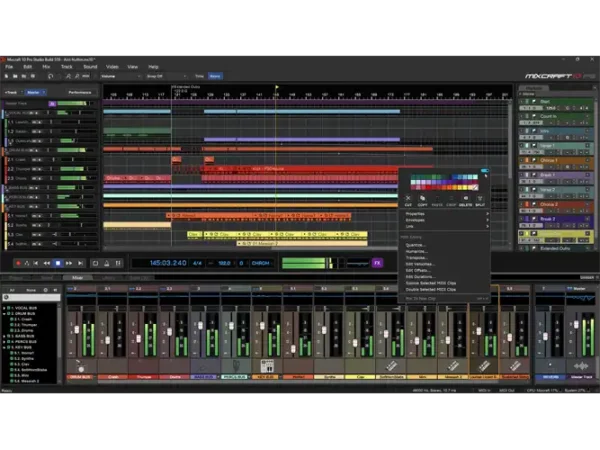Click the Cut icon in context menu
The height and width of the screenshot is (450, 600).
[408, 200]
